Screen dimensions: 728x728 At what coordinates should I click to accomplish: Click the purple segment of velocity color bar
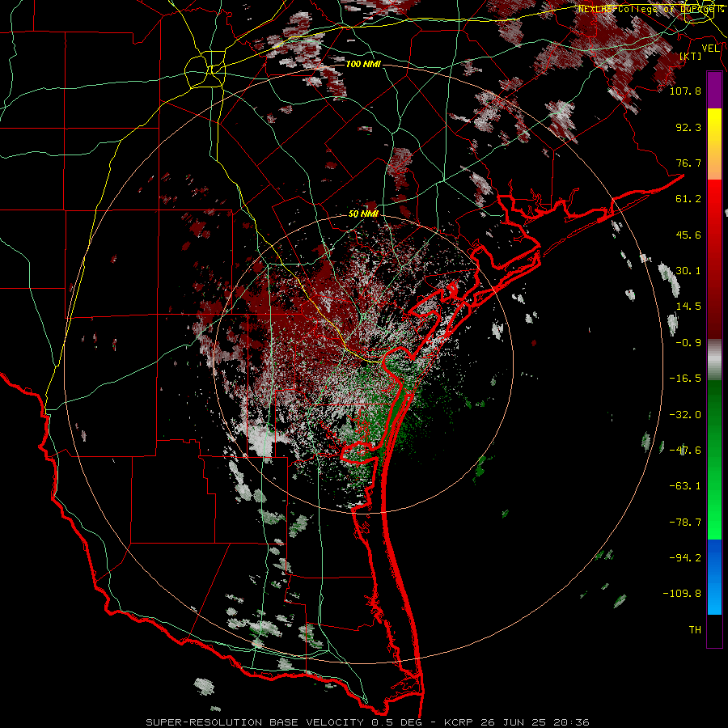coord(714,91)
